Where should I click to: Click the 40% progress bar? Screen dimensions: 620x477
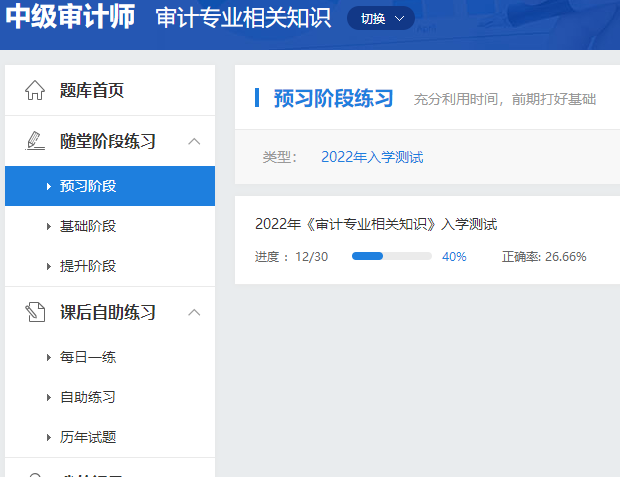(x=392, y=256)
